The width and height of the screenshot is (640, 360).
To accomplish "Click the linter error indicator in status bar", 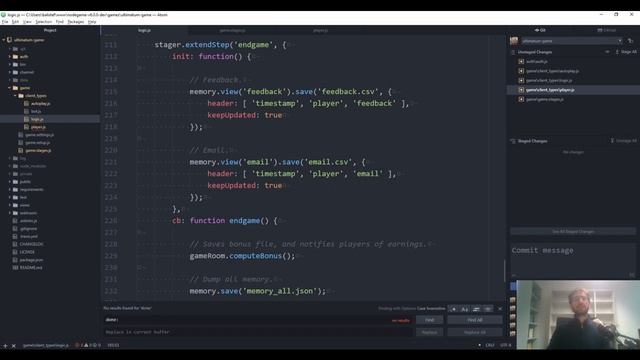I will pyautogui.click(x=80, y=345).
